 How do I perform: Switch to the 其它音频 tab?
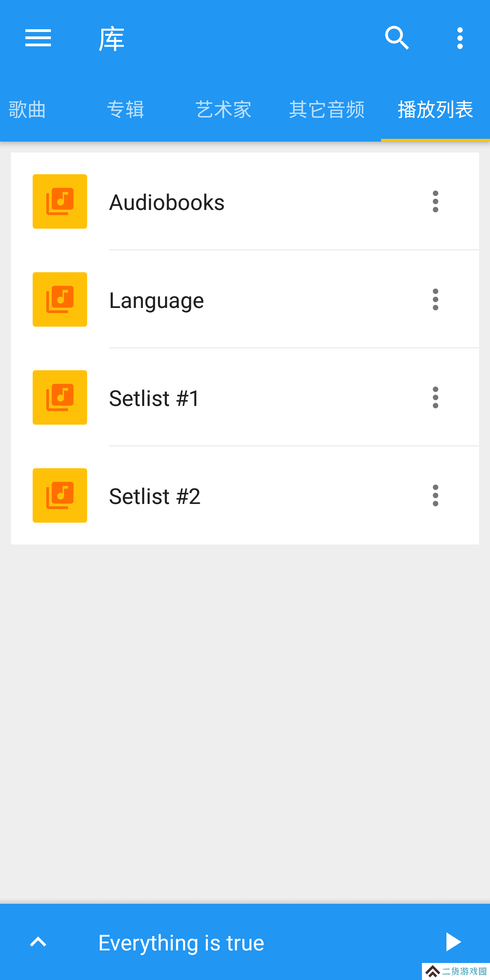click(327, 110)
